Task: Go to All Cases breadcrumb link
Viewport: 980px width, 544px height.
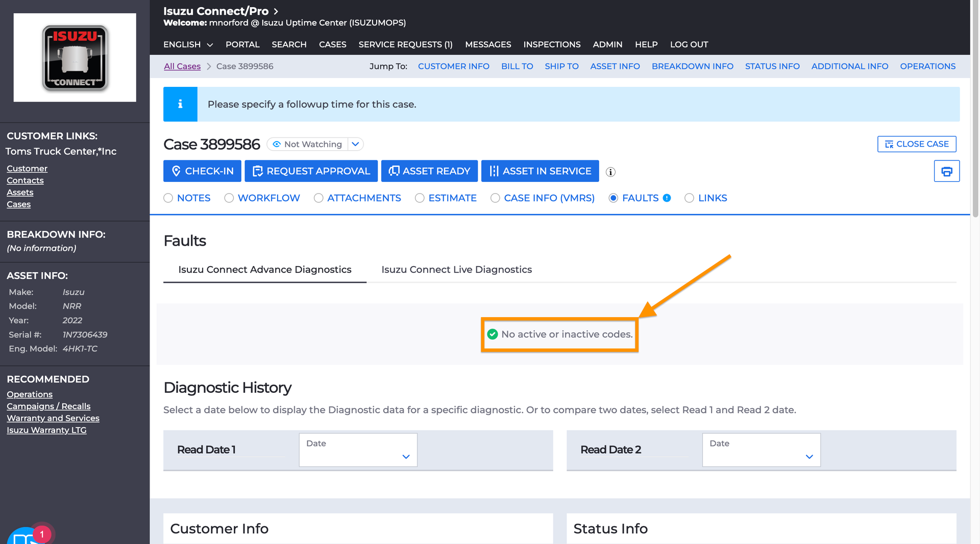Action: (x=182, y=66)
